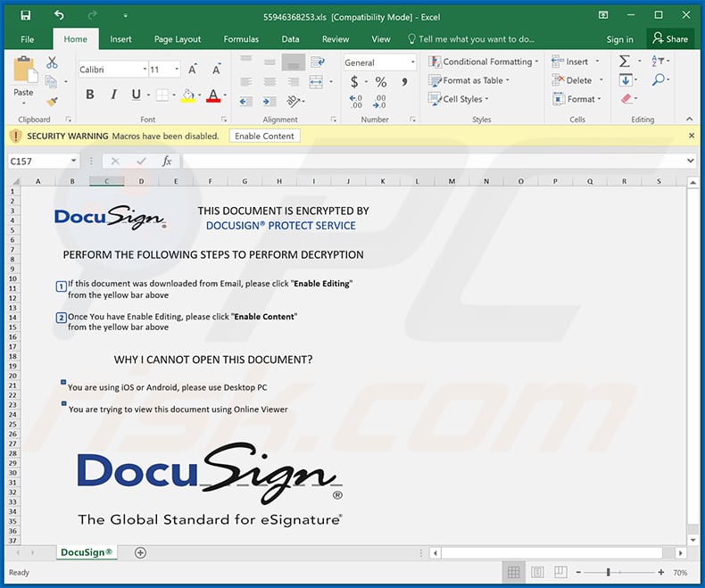
Task: Open the General number format dropdown
Action: click(x=413, y=62)
